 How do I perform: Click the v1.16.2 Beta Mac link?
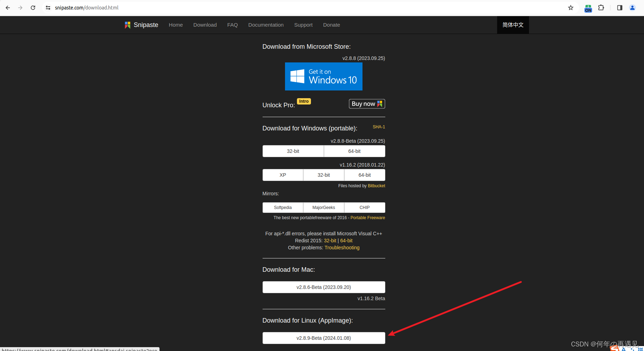371,298
